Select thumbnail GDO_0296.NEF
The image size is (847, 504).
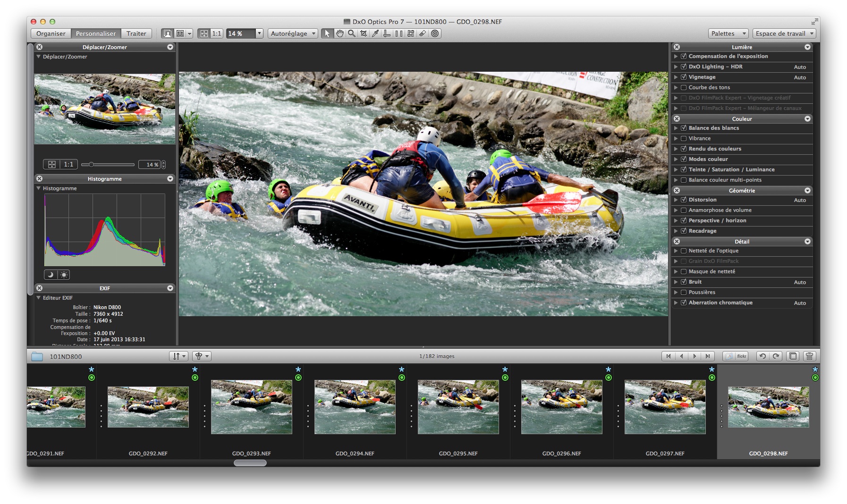[562, 407]
